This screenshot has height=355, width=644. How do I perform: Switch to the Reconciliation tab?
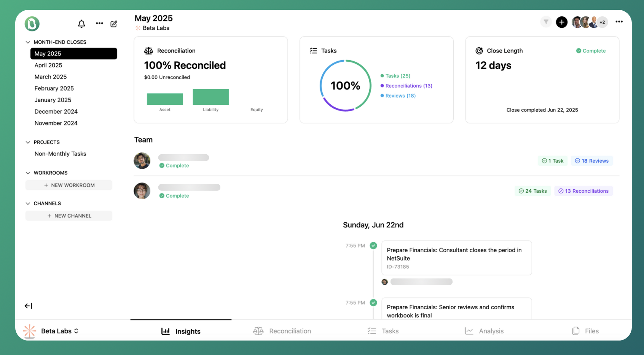(282, 331)
